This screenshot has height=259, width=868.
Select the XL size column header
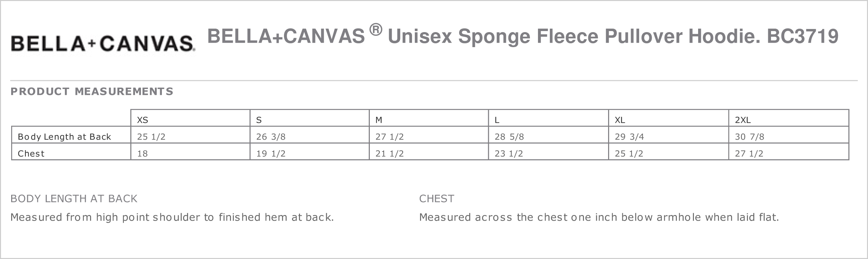coord(668,118)
